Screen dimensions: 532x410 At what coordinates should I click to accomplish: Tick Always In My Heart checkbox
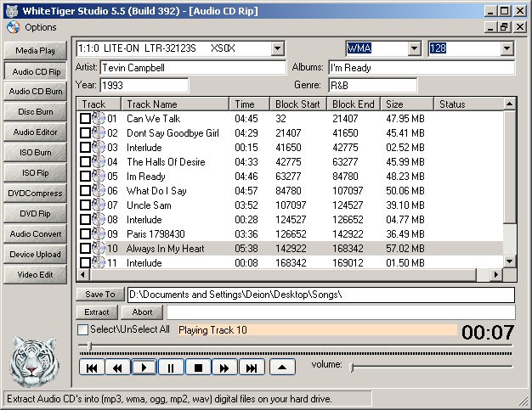(85, 249)
